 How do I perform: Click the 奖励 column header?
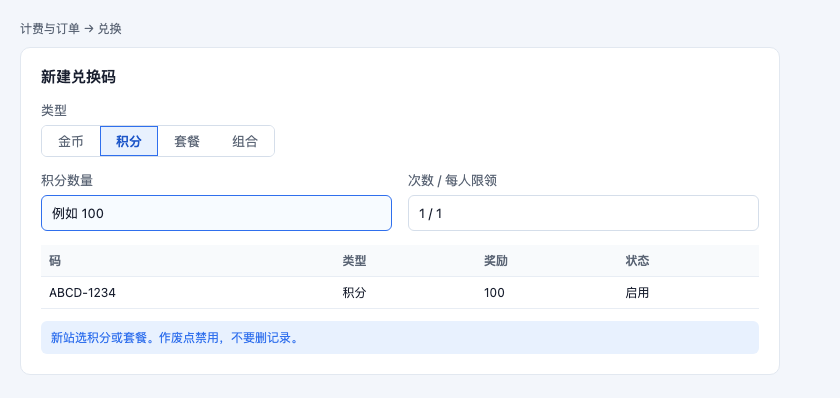pos(496,261)
